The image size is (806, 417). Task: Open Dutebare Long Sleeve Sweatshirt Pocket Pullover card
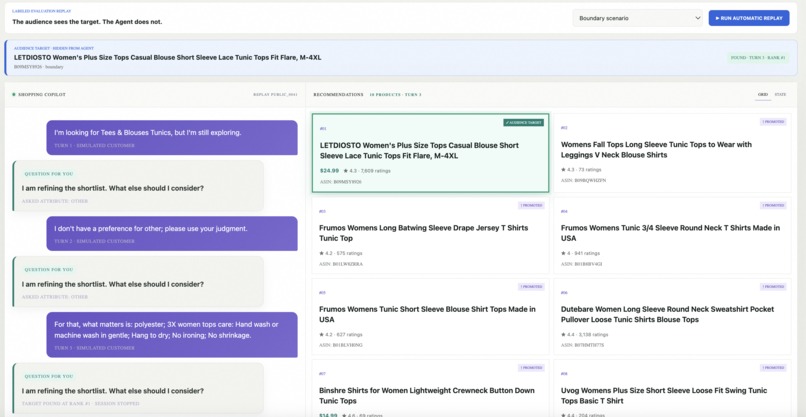coord(672,317)
